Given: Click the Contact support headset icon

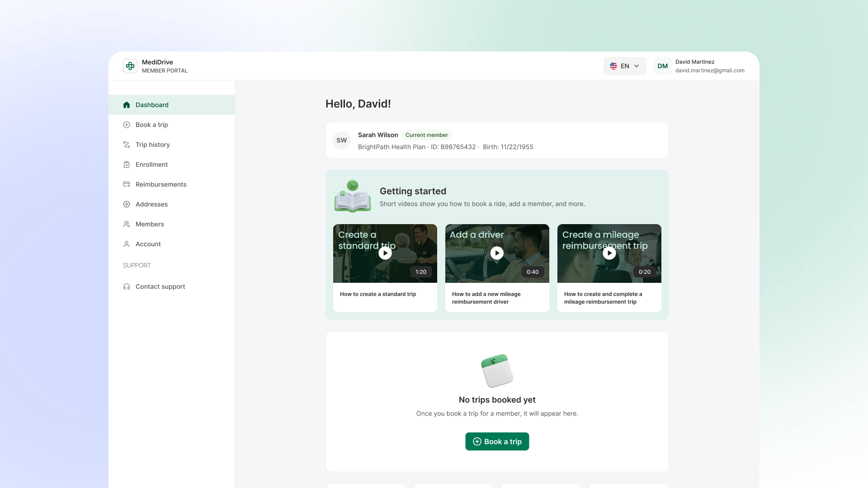Looking at the screenshot, I should pos(127,286).
